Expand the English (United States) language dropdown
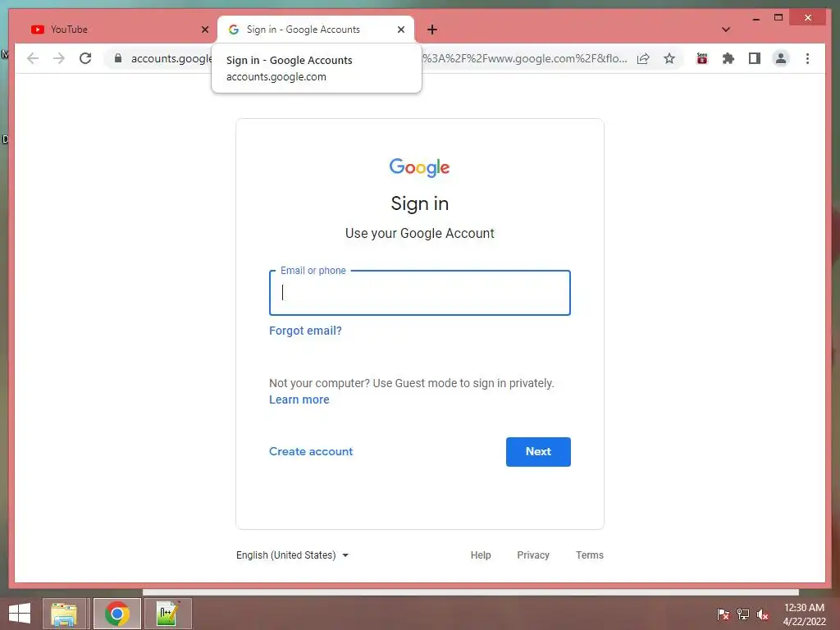 pos(293,555)
